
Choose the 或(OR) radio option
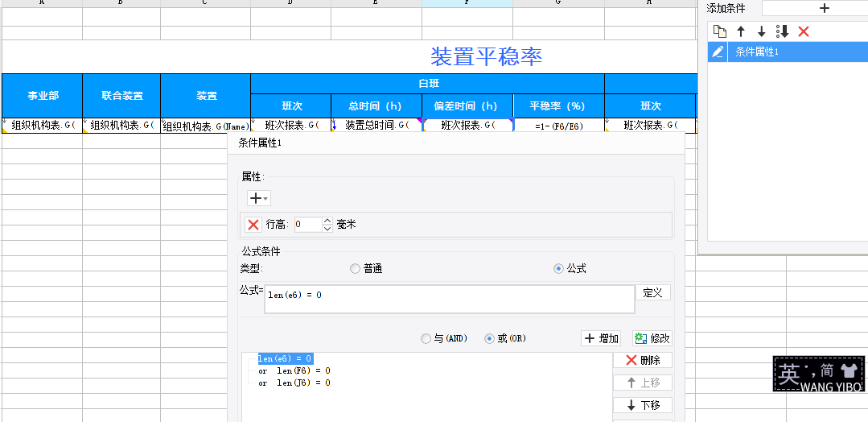[489, 338]
